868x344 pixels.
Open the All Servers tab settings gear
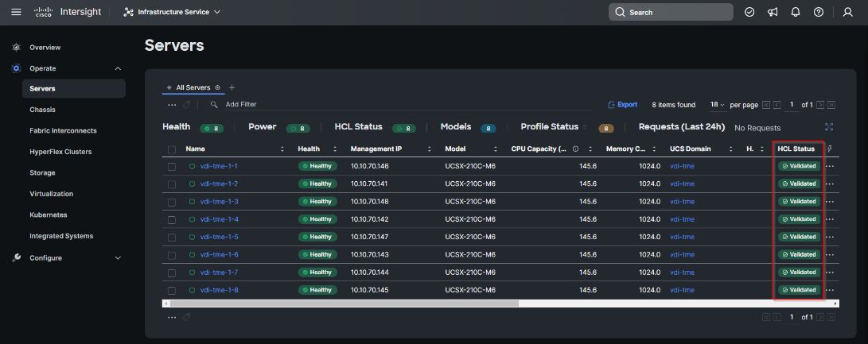tap(217, 87)
